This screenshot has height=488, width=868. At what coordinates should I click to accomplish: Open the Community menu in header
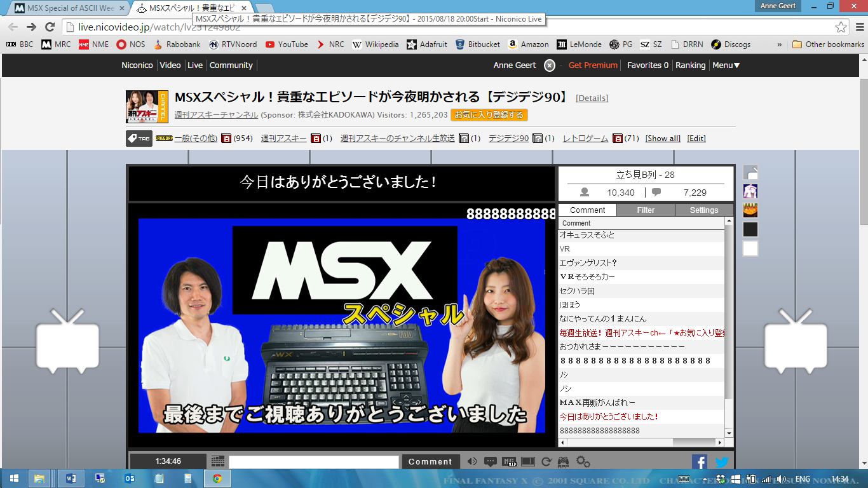pyautogui.click(x=231, y=65)
